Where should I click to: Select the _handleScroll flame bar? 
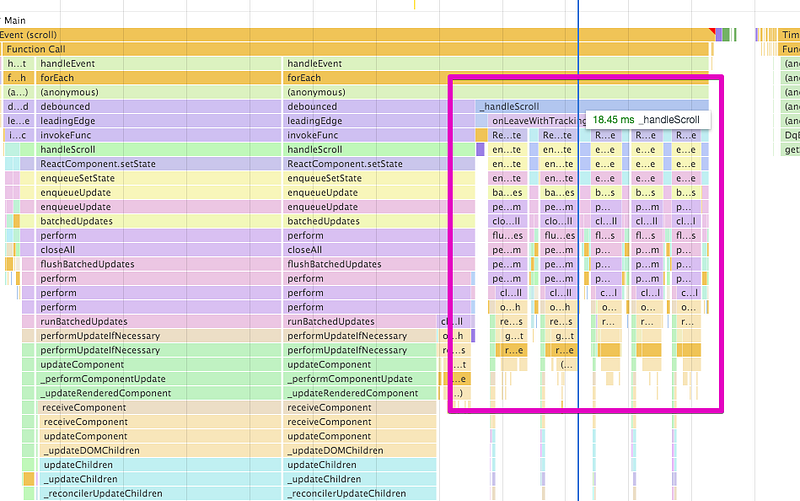point(592,106)
